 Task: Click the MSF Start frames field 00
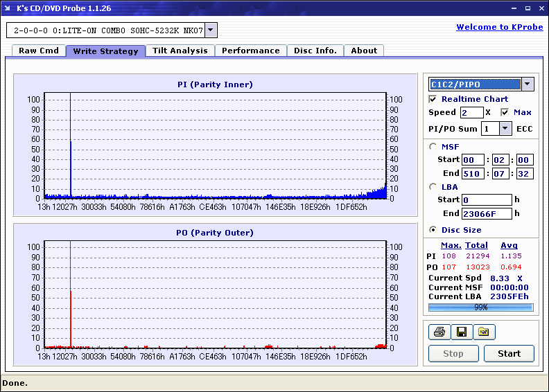525,160
